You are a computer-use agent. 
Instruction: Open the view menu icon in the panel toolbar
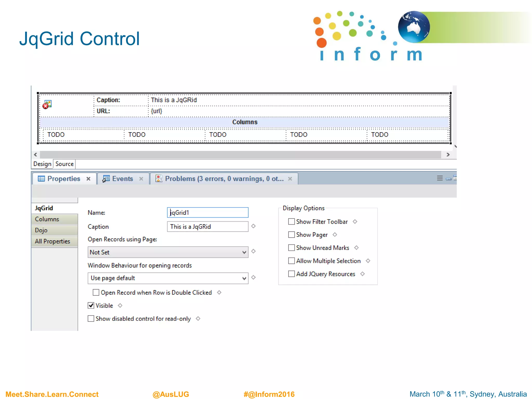tap(440, 178)
